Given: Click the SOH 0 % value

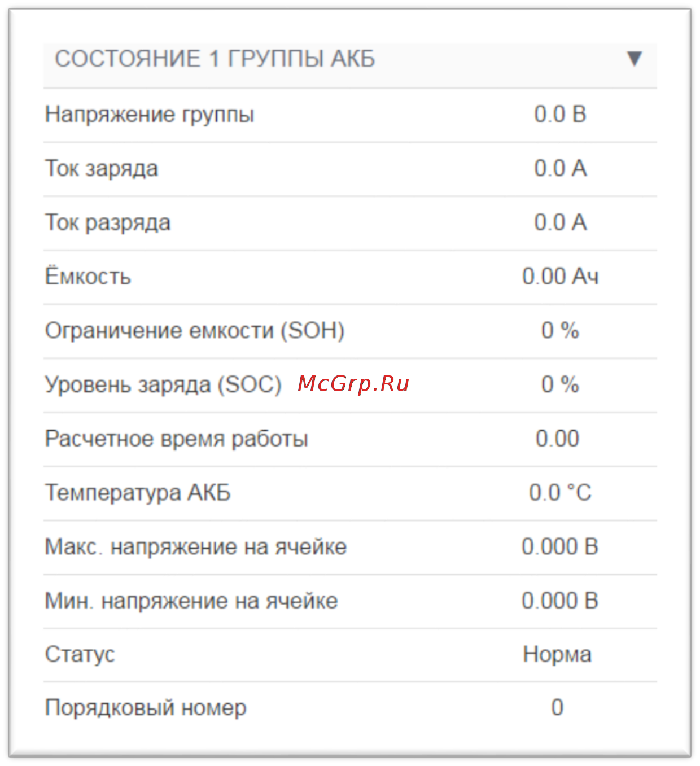Looking at the screenshot, I should tap(560, 331).
